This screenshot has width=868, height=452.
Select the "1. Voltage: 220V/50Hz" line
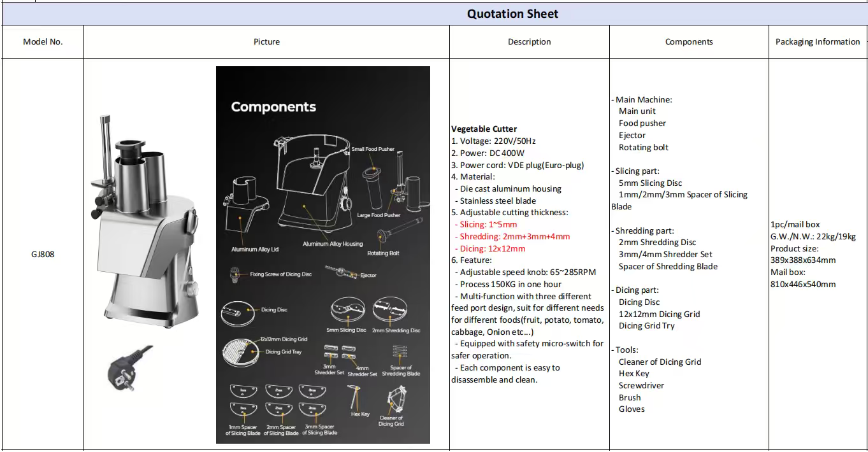coord(493,141)
